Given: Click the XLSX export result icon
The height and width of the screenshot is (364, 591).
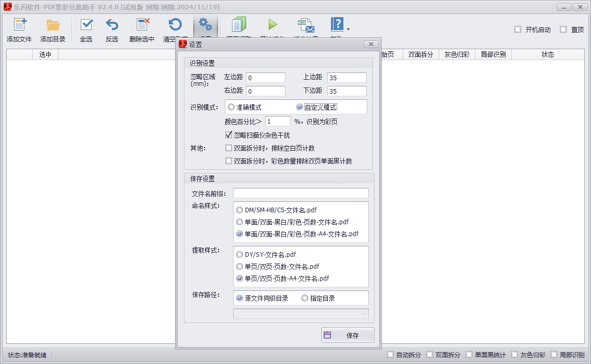Looking at the screenshot, I should pyautogui.click(x=306, y=25).
